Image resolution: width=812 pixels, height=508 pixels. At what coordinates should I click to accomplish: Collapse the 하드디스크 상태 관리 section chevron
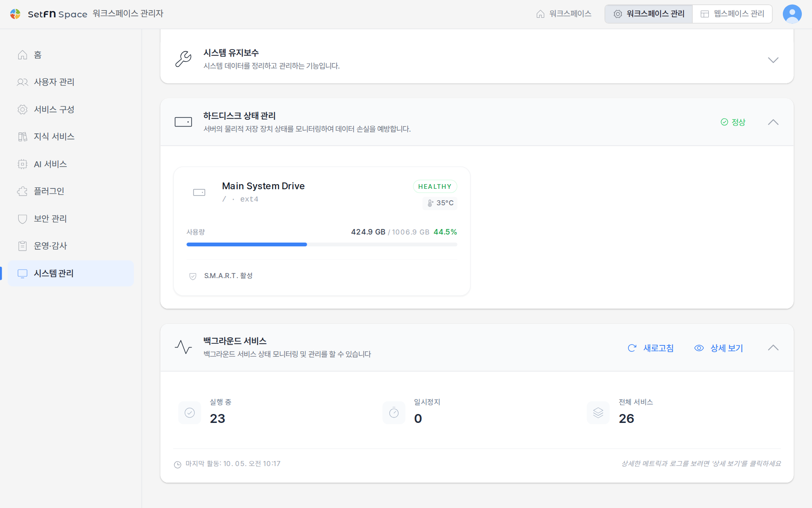pyautogui.click(x=773, y=122)
